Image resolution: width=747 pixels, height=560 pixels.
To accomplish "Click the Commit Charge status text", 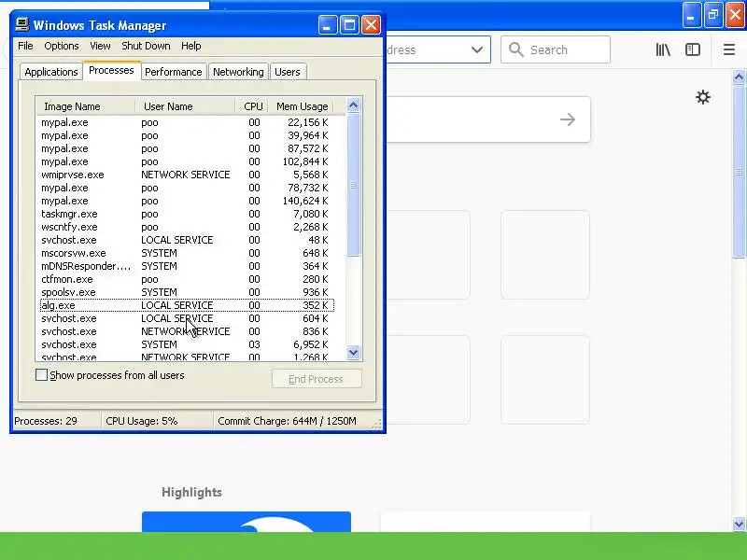I will (287, 421).
